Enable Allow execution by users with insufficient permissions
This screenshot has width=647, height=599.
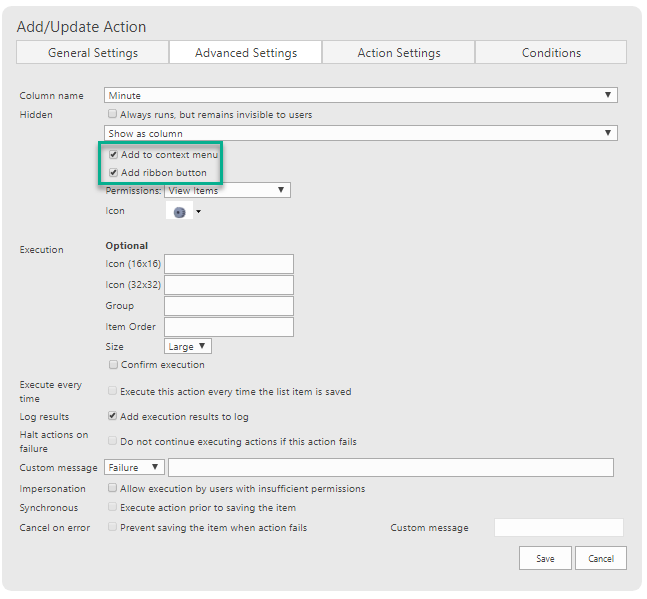click(x=112, y=488)
